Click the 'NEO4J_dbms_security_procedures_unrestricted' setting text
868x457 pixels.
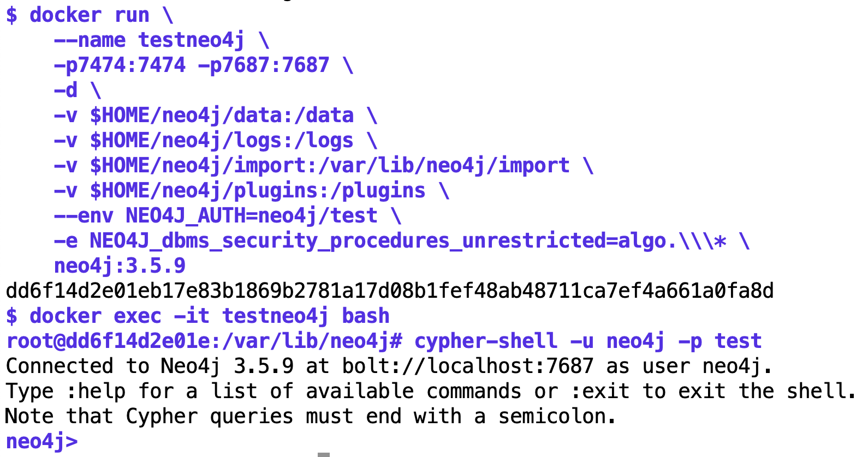(x=348, y=241)
